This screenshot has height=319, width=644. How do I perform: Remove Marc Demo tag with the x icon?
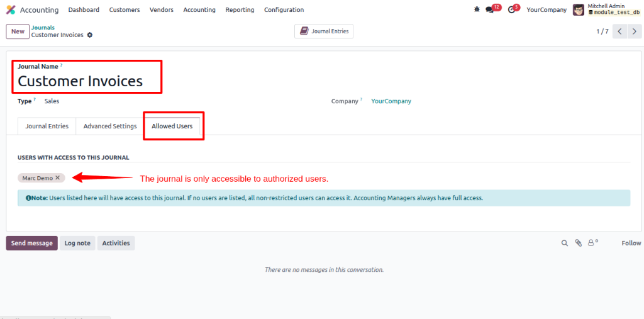tap(57, 177)
